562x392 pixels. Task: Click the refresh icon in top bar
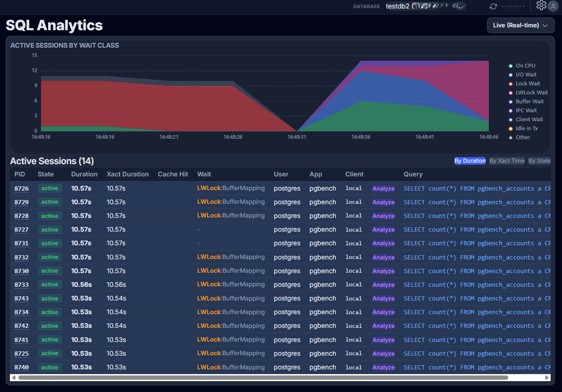(493, 6)
